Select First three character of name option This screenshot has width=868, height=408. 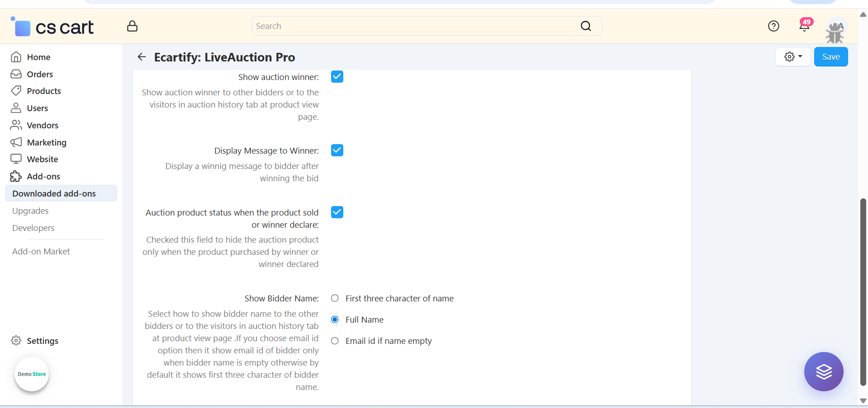click(x=335, y=298)
